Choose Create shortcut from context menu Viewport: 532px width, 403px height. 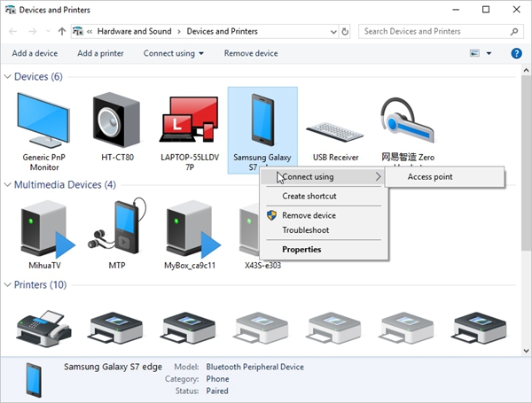[324, 196]
